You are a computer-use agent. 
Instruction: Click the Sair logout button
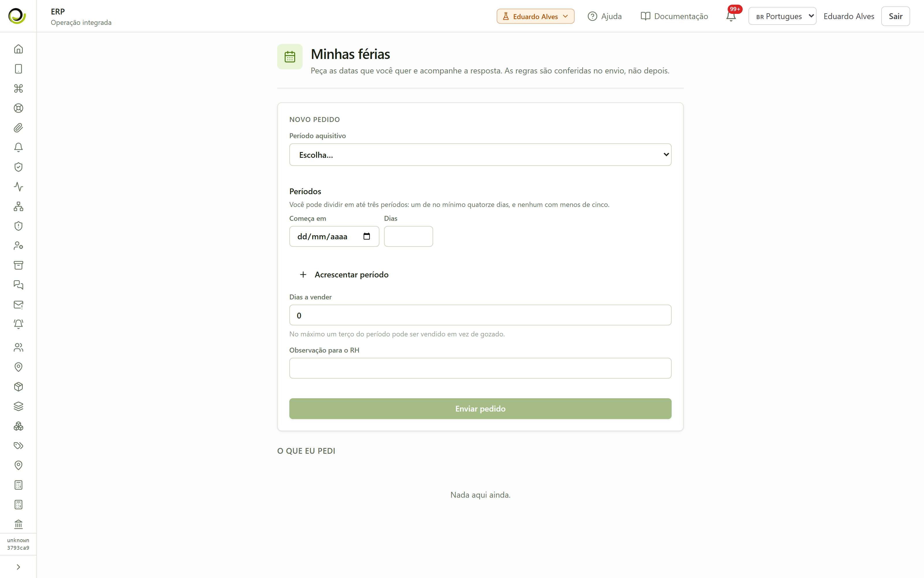(895, 16)
